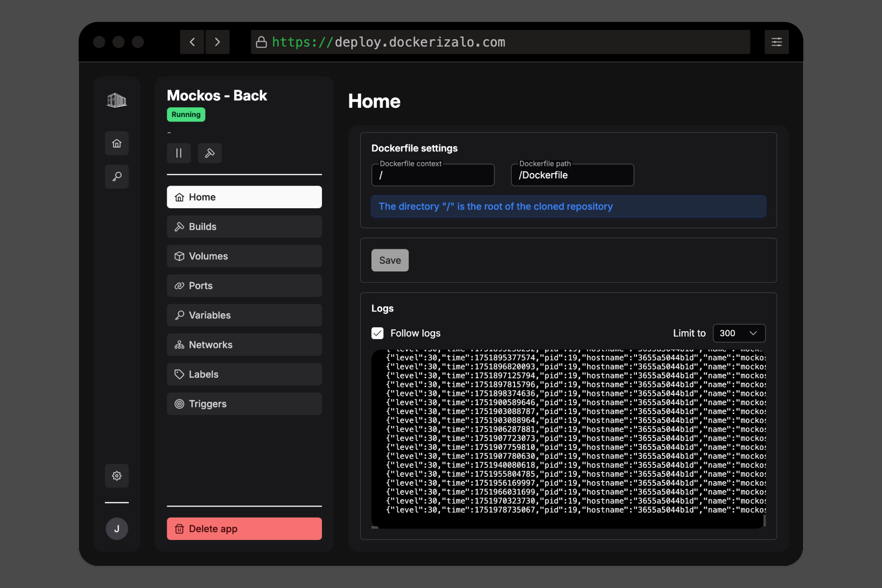
Task: Open the Builds menu item
Action: 245,227
